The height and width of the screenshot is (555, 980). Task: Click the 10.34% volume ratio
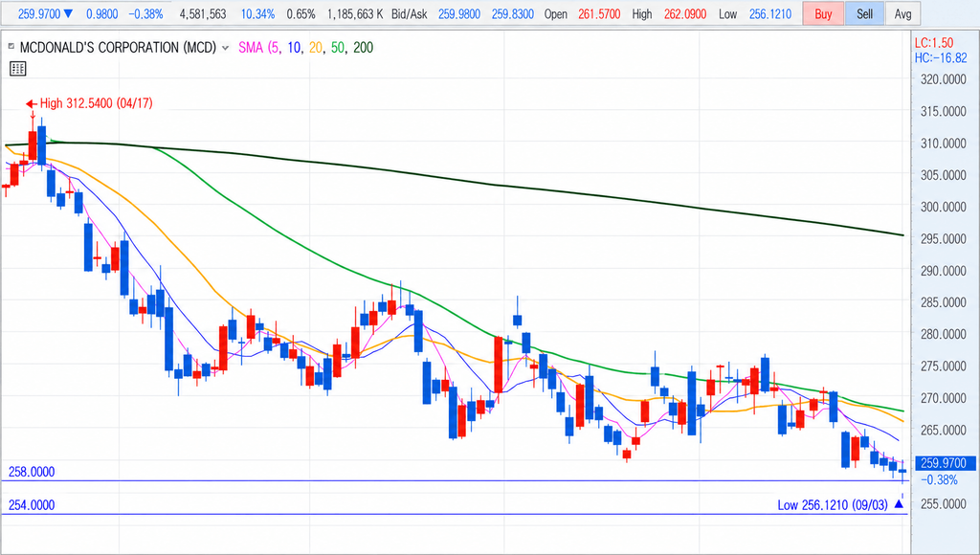click(257, 13)
